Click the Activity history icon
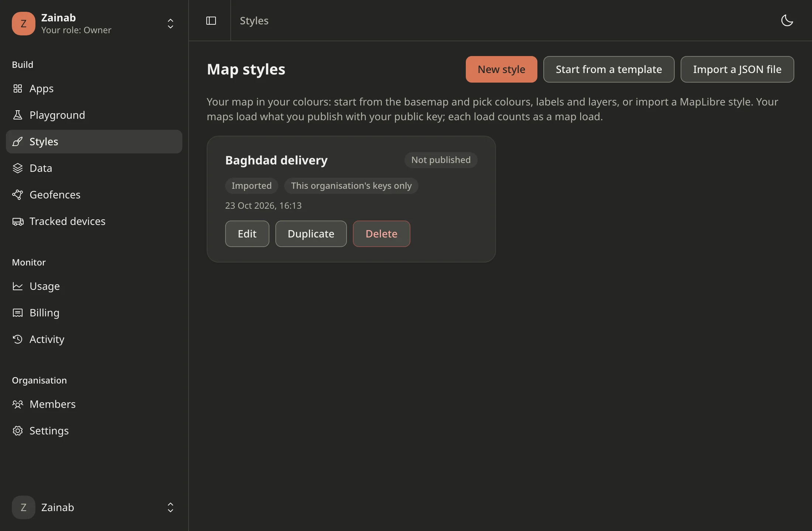This screenshot has width=812, height=531. point(18,339)
